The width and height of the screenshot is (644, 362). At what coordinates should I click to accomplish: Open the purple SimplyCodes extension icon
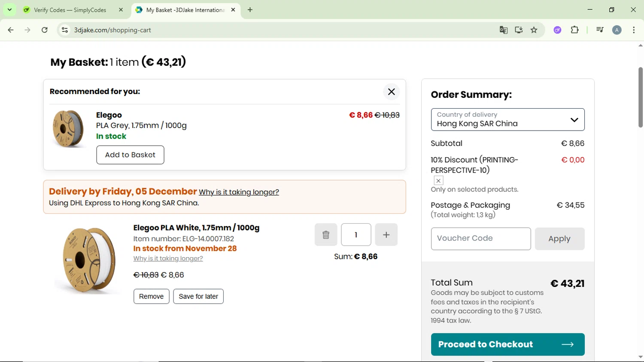(x=557, y=30)
